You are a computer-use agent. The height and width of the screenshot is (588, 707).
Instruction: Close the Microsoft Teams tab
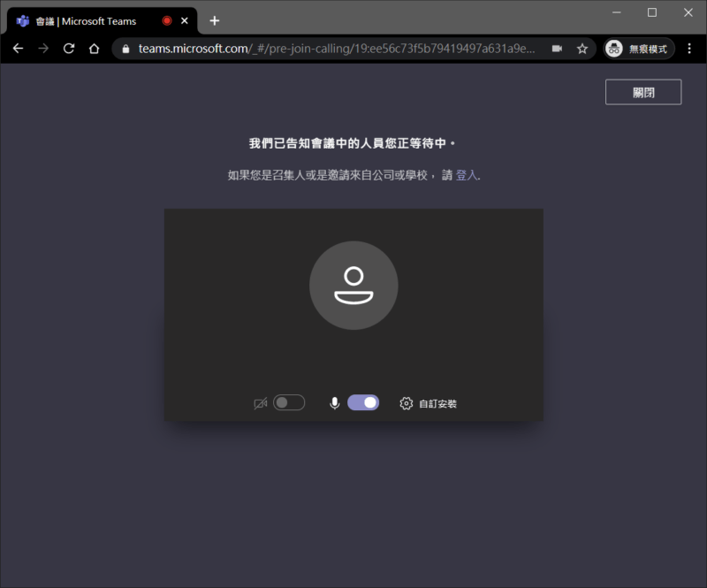coord(185,20)
